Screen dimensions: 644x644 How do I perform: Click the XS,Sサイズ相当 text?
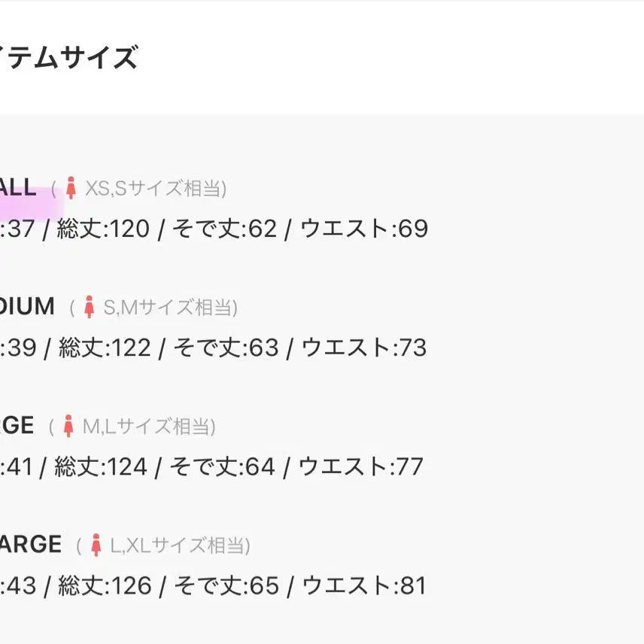pyautogui.click(x=155, y=189)
